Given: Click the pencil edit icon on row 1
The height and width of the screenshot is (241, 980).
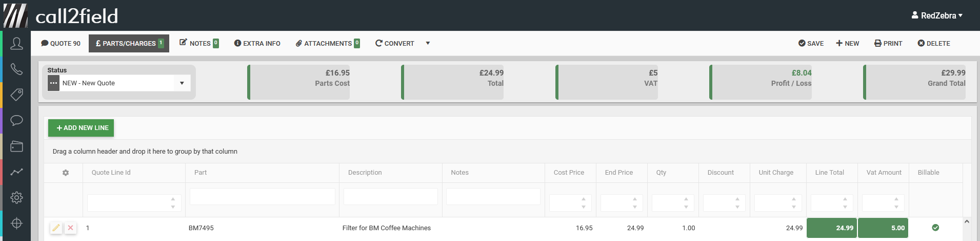Looking at the screenshot, I should pos(56,228).
